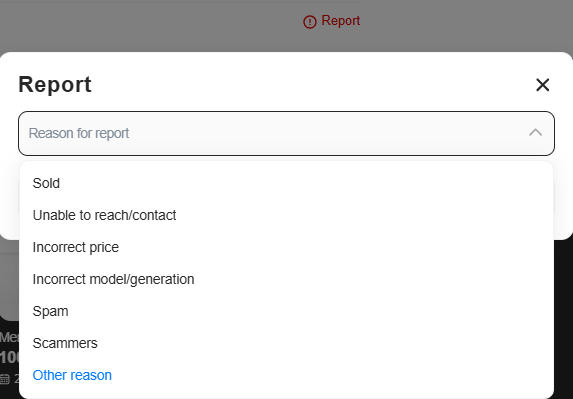Choose Unable to reach/contact option

coord(286,215)
